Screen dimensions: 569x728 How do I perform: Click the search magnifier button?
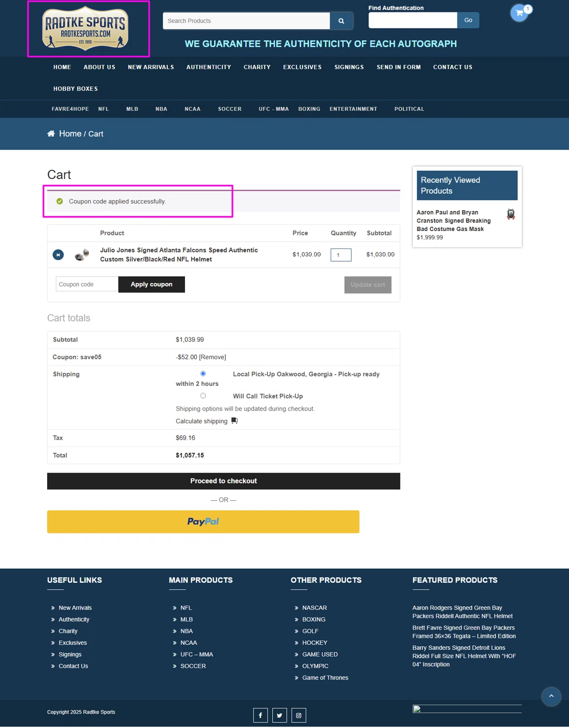pyautogui.click(x=341, y=21)
